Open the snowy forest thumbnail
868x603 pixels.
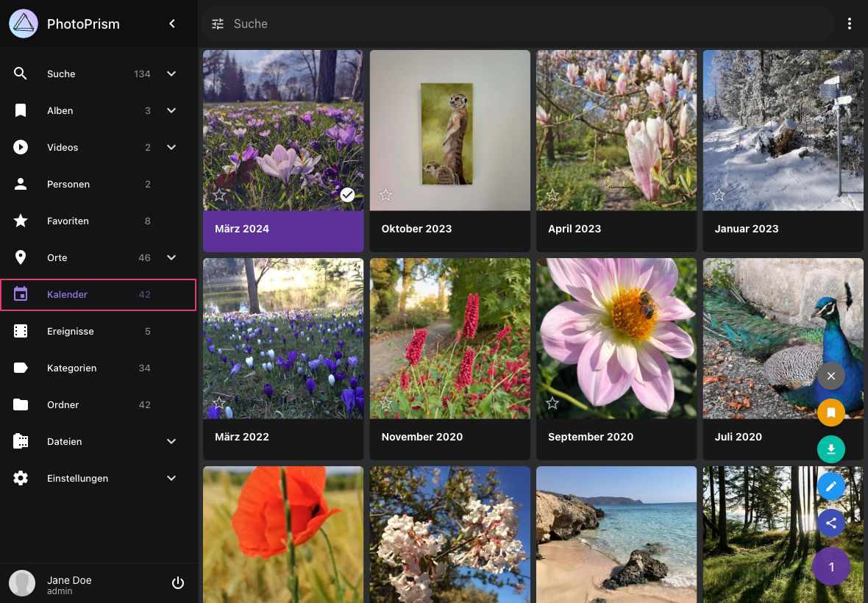783,131
